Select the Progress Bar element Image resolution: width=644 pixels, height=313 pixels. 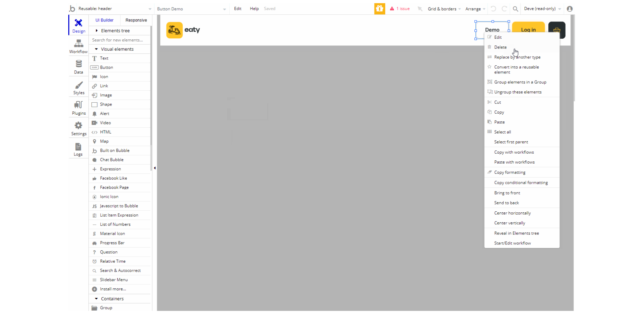pyautogui.click(x=120, y=243)
